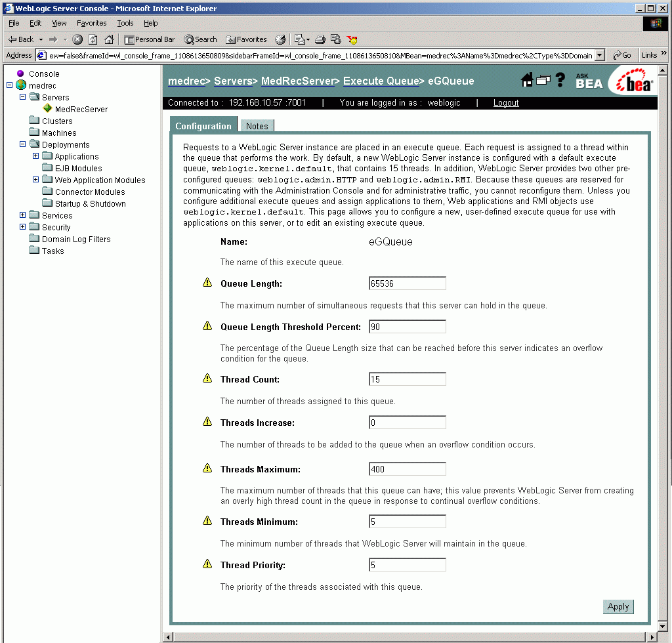672x643 pixels.
Task: Click the Thread Priority input field
Action: click(407, 565)
